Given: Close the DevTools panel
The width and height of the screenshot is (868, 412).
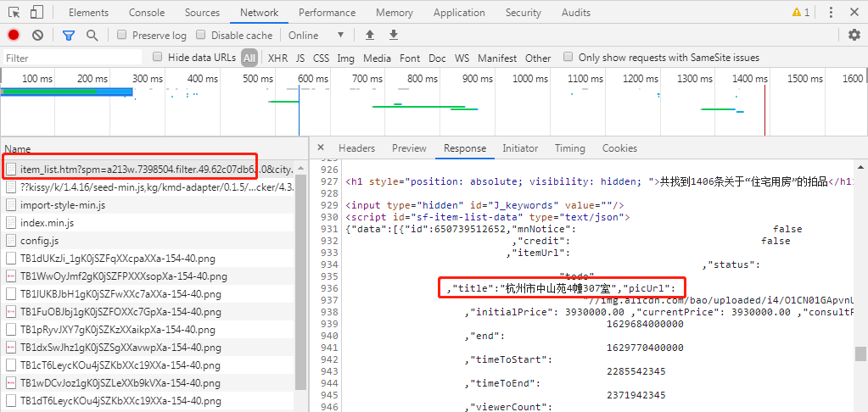Looking at the screenshot, I should [x=854, y=12].
